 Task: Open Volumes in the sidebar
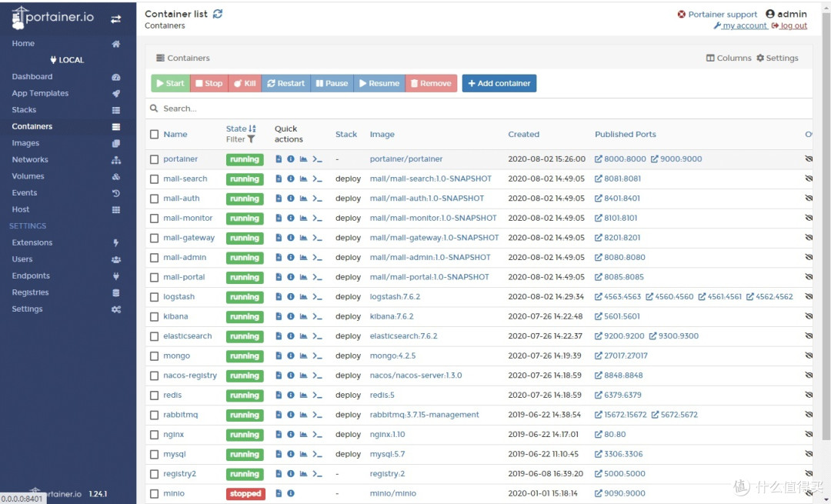tap(28, 176)
